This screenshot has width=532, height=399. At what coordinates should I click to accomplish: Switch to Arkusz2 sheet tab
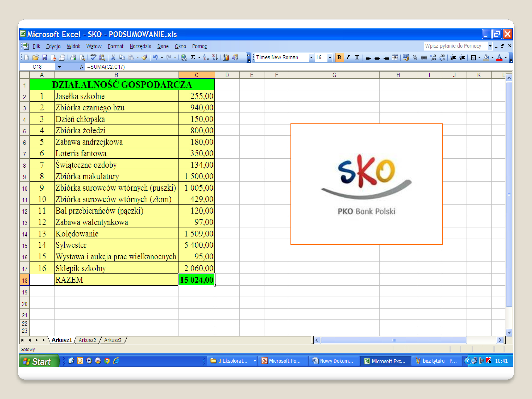click(x=87, y=340)
